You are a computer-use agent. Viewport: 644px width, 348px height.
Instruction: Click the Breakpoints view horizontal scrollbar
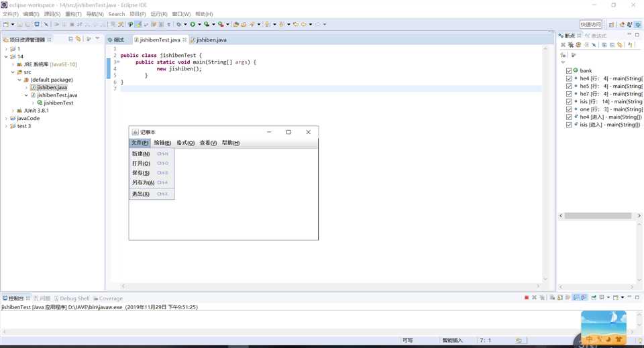coord(598,216)
